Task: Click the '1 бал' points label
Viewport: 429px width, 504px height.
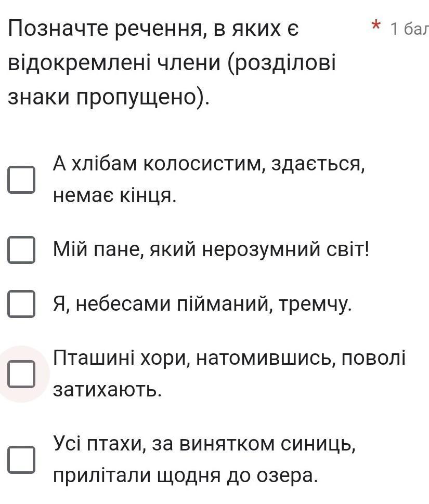Action: click(x=409, y=29)
